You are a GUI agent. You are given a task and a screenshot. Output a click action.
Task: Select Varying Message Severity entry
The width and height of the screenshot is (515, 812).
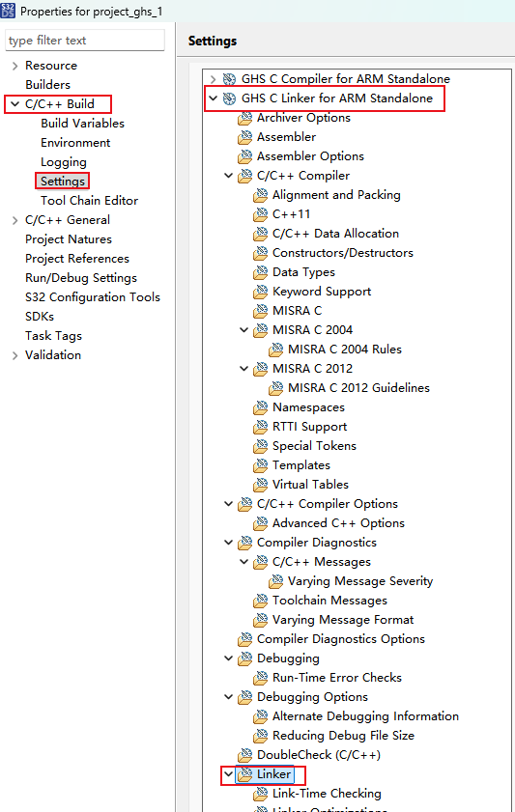click(x=360, y=581)
